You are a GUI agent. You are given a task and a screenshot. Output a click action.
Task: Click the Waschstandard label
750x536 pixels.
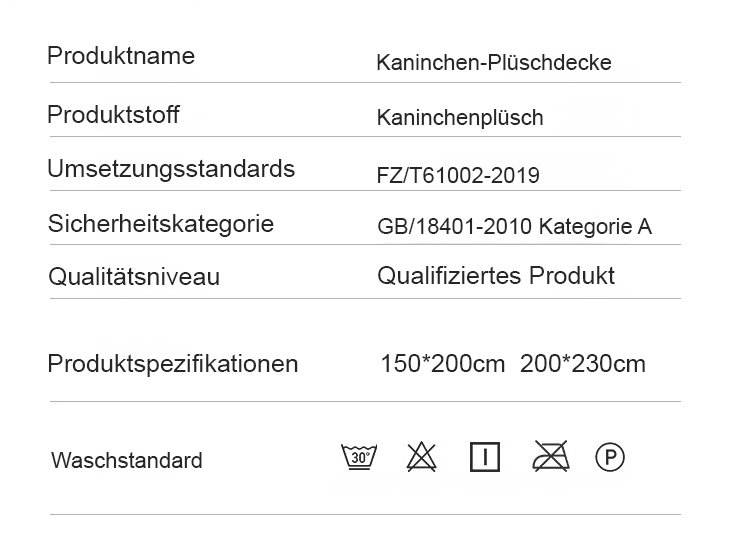click(x=127, y=461)
